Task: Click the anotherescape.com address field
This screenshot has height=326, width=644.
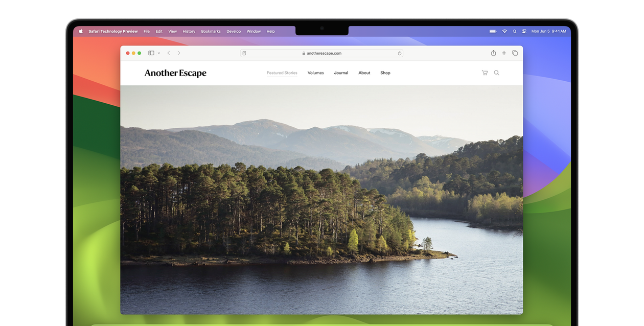Action: pyautogui.click(x=322, y=53)
